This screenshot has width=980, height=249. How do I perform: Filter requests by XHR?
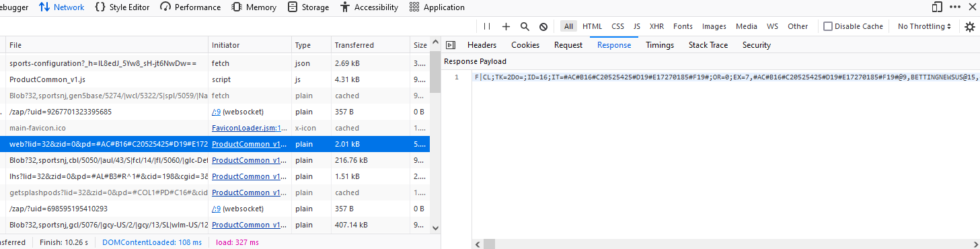click(x=657, y=26)
